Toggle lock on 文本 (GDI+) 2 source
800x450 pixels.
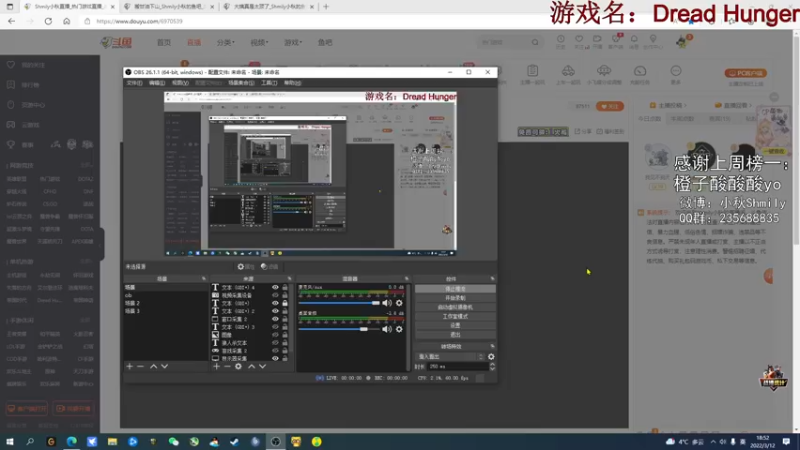coord(285,311)
